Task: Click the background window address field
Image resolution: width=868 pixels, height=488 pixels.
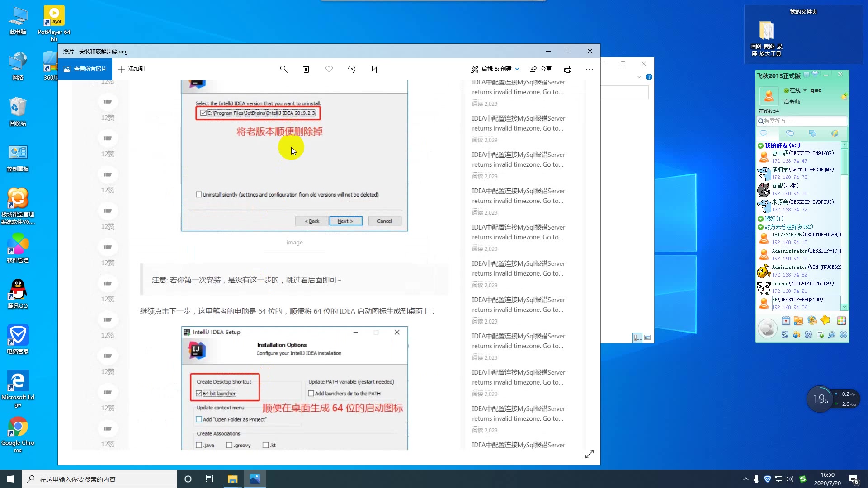Action: [x=625, y=93]
